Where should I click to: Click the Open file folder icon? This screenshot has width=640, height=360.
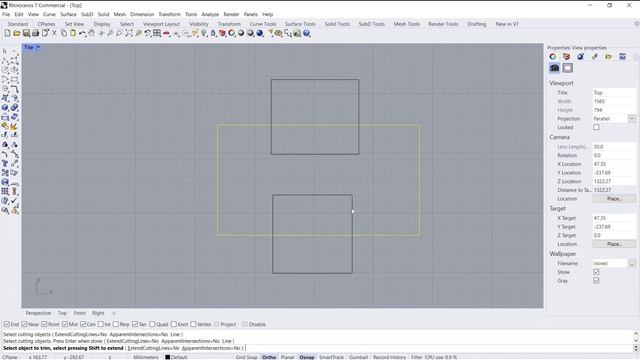tap(17, 33)
